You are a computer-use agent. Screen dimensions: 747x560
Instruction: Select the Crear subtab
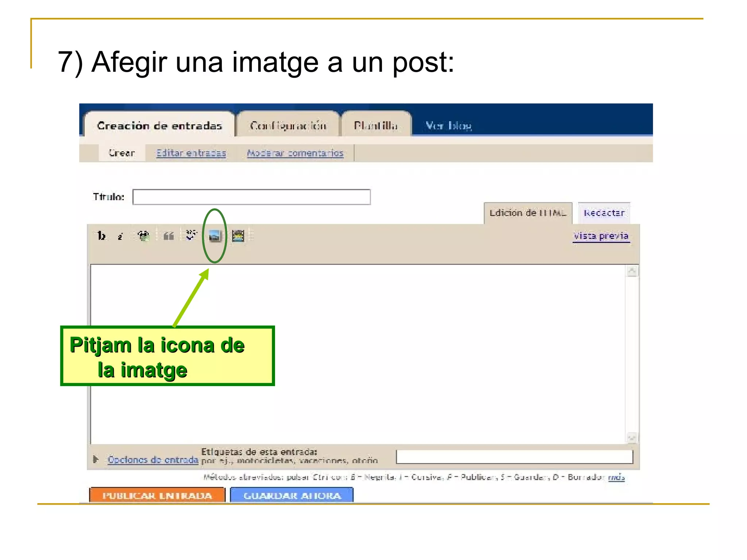click(x=121, y=153)
